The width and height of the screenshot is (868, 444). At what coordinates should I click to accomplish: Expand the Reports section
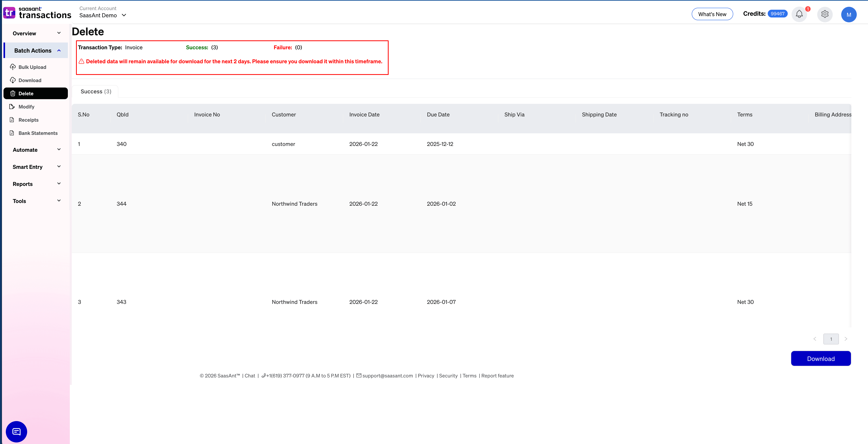point(36,184)
